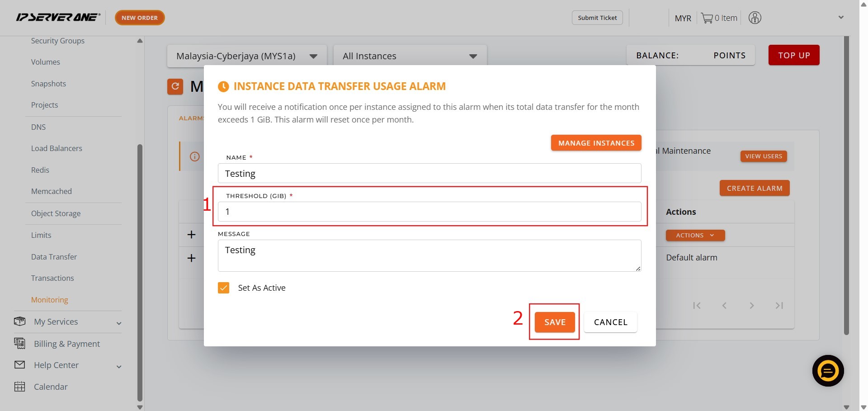Expand the ACTIONS dropdown button

click(695, 236)
